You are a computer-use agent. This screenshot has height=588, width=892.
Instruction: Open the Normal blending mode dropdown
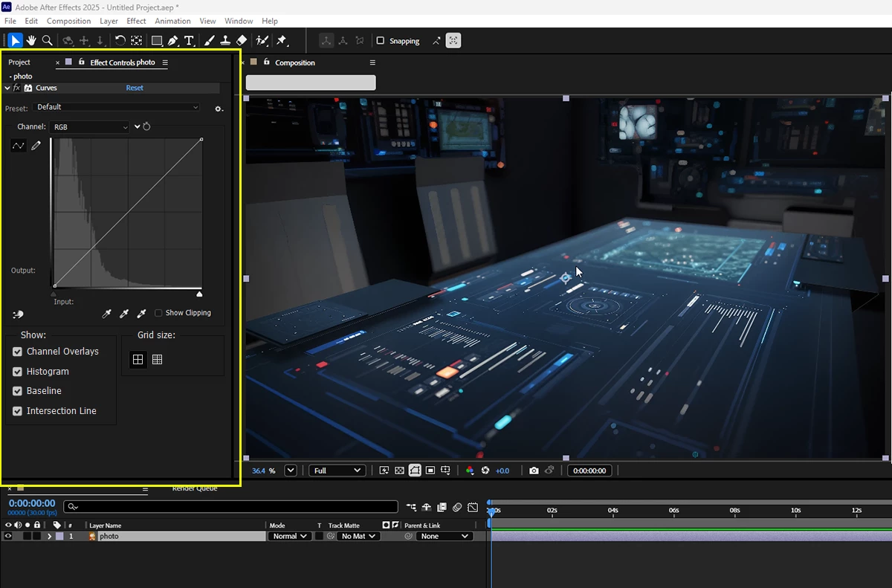coord(289,536)
